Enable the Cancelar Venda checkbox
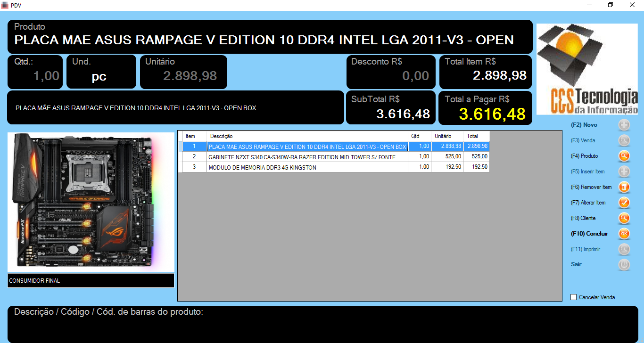This screenshot has width=644, height=343. (574, 297)
